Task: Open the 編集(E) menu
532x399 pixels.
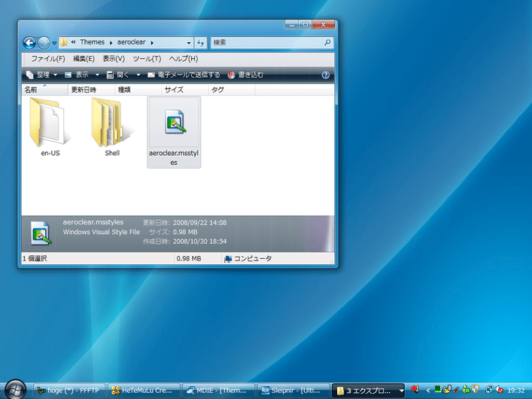Action: click(84, 59)
